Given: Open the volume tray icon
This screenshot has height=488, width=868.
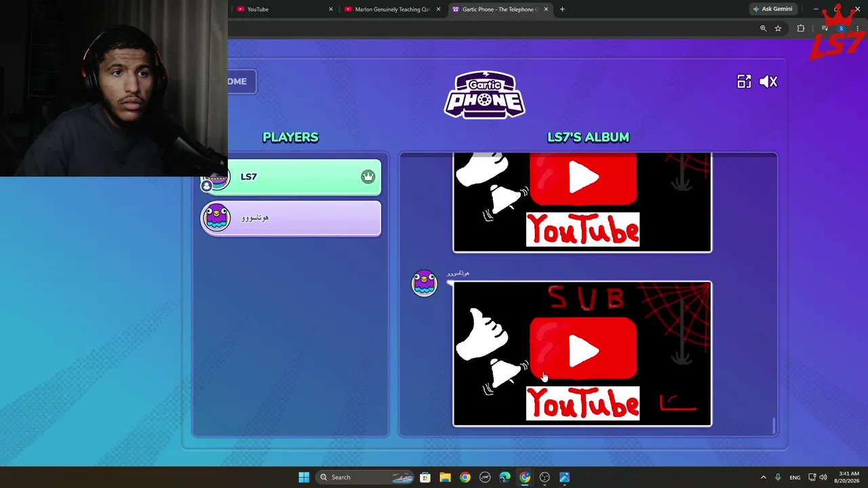Looking at the screenshot, I should coord(823,477).
